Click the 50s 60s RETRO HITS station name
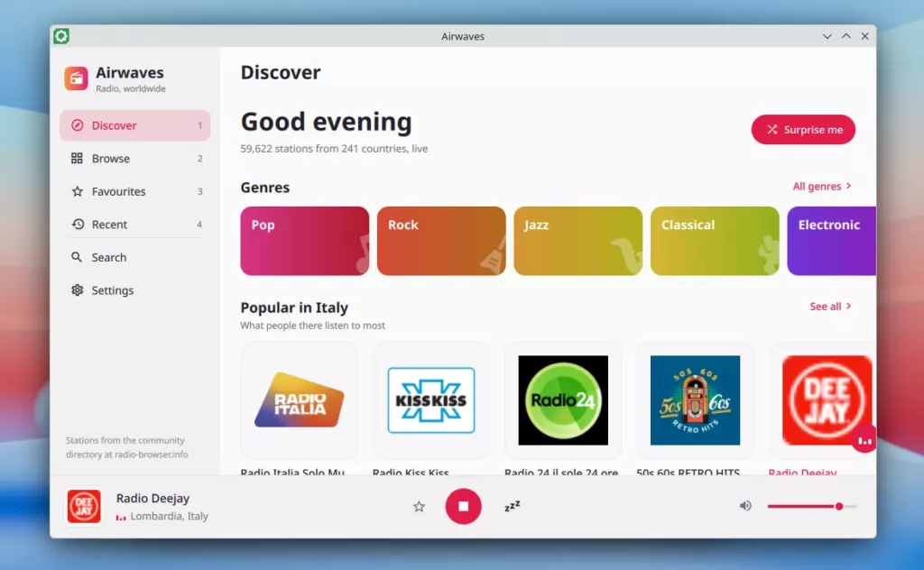The image size is (924, 570). tap(688, 473)
